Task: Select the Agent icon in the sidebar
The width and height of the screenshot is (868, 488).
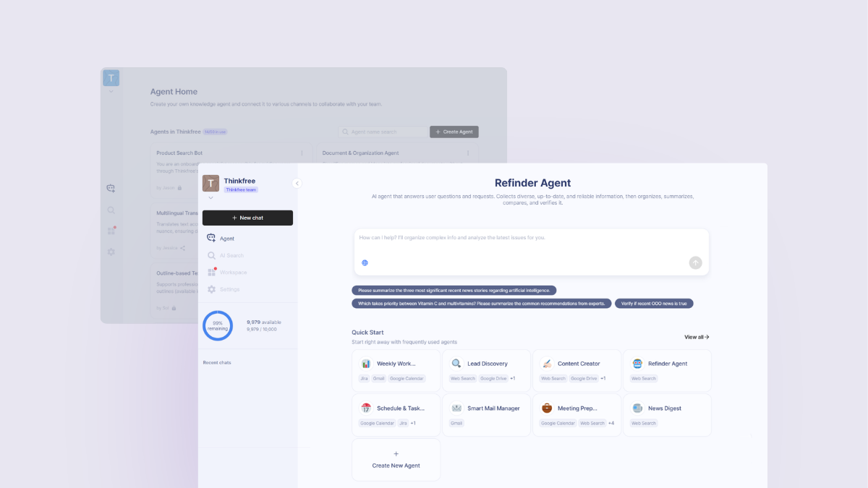Action: point(213,237)
